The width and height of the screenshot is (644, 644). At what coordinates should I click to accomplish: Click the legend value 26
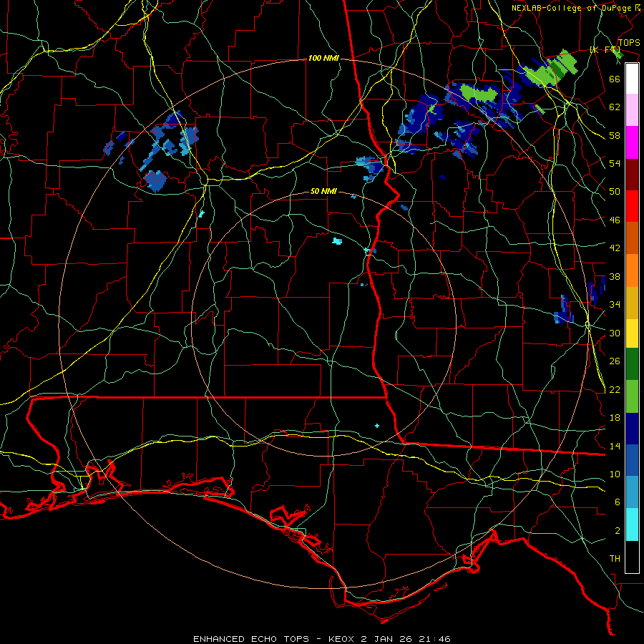(x=615, y=361)
